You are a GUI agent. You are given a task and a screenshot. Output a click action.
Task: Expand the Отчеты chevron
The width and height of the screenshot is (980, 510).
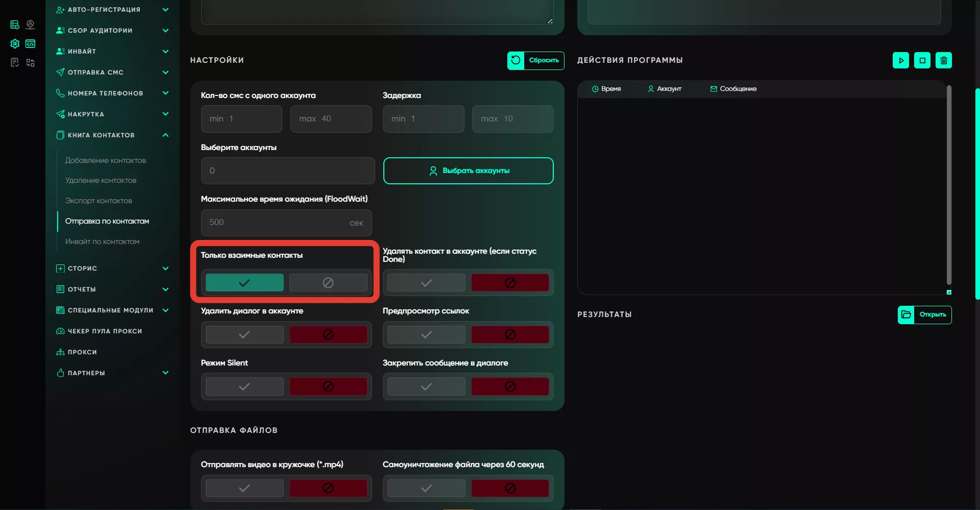[165, 289]
